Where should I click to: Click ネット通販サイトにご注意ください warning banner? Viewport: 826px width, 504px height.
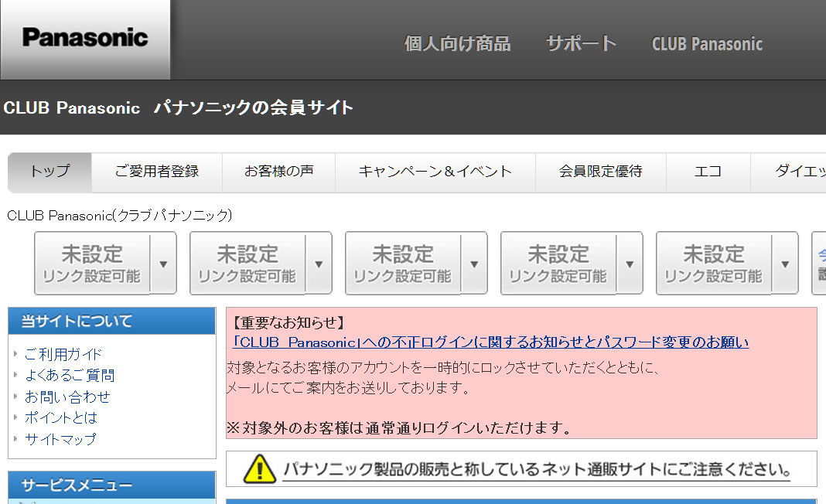click(x=521, y=468)
